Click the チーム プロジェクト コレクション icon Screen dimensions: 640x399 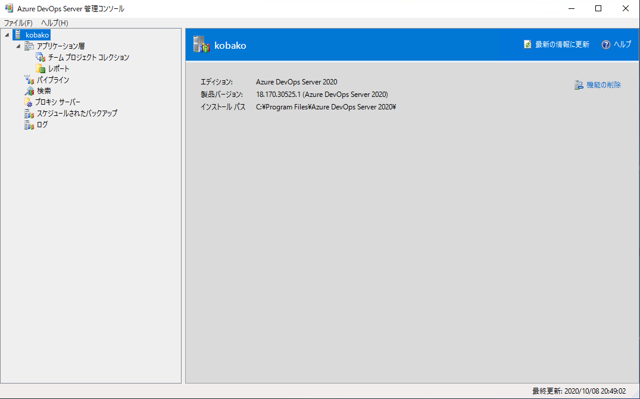pyautogui.click(x=40, y=57)
